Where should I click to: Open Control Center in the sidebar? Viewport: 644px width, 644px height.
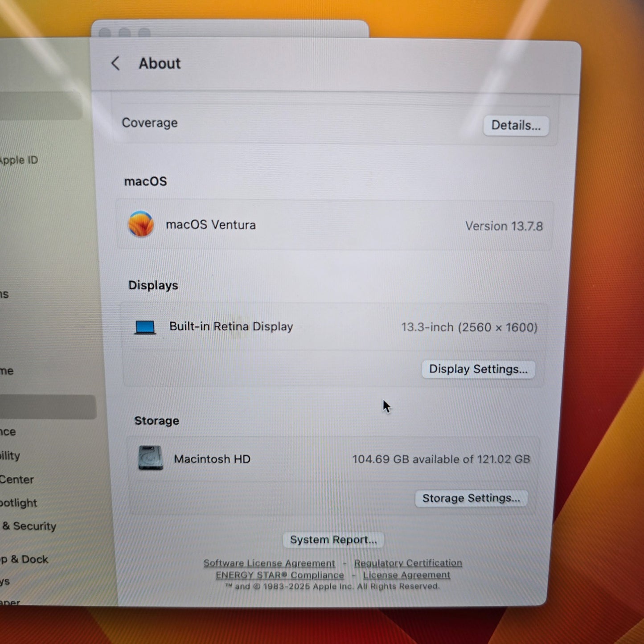coord(16,480)
